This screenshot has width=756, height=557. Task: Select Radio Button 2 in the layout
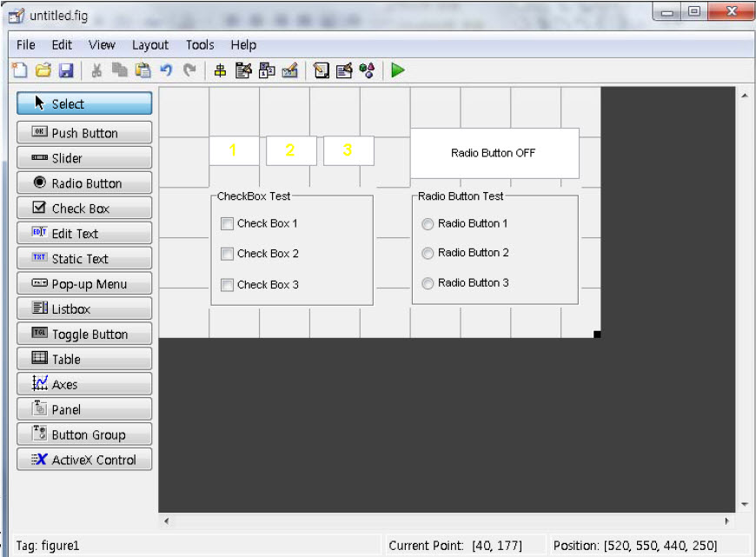(x=465, y=253)
